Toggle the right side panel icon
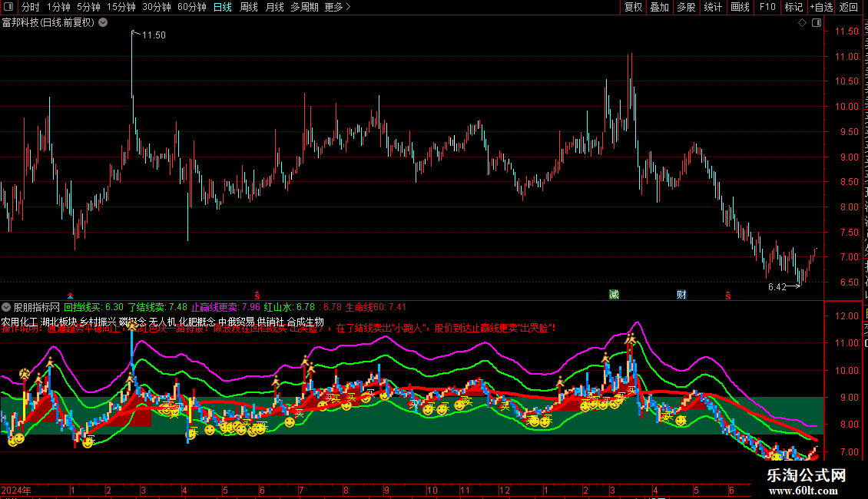This screenshot has height=499, width=868. coord(817,23)
